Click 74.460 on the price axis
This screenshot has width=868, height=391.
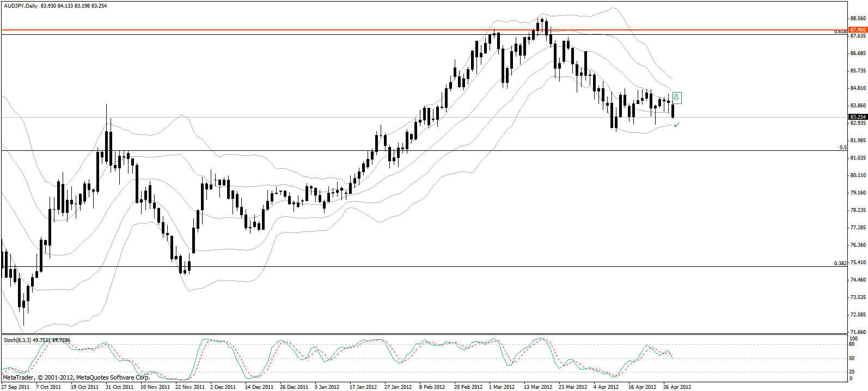point(858,280)
